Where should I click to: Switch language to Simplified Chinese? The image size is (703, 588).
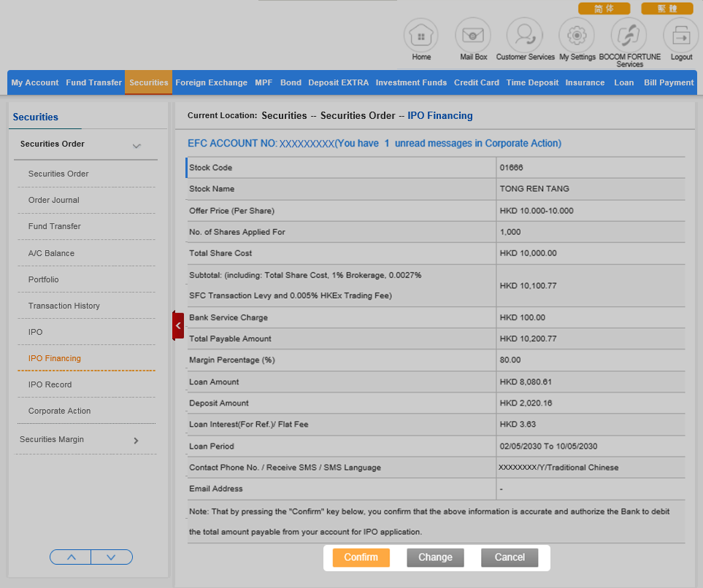click(x=604, y=9)
